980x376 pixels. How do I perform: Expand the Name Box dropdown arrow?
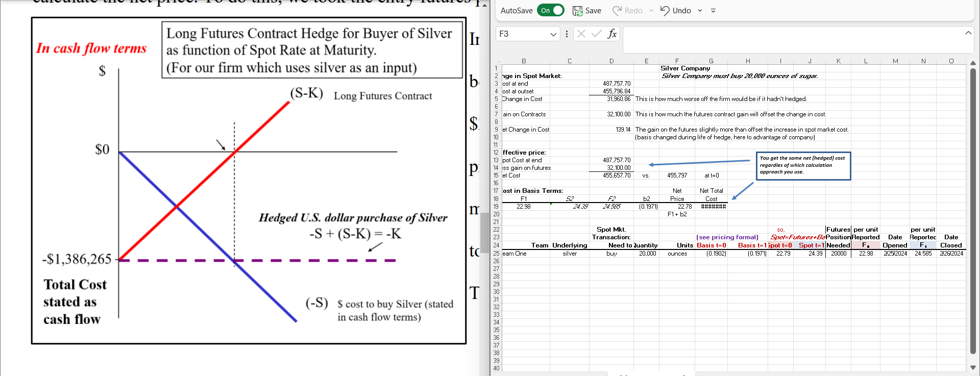553,34
